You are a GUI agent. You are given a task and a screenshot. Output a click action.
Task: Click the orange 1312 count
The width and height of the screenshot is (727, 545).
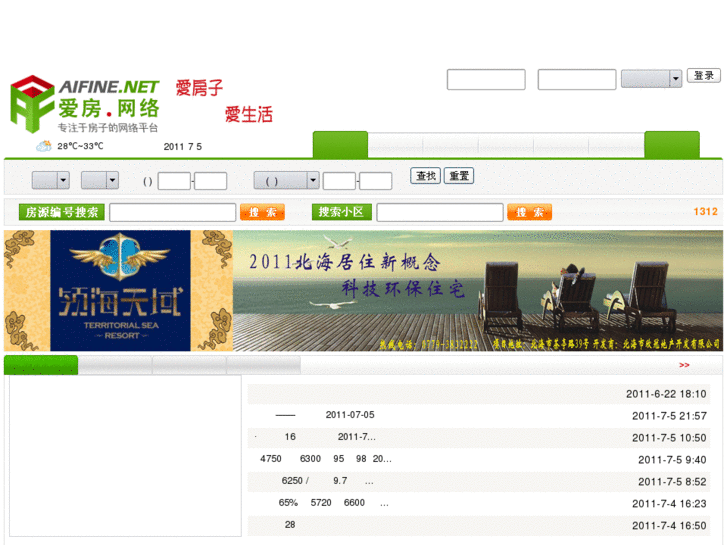pyautogui.click(x=705, y=212)
